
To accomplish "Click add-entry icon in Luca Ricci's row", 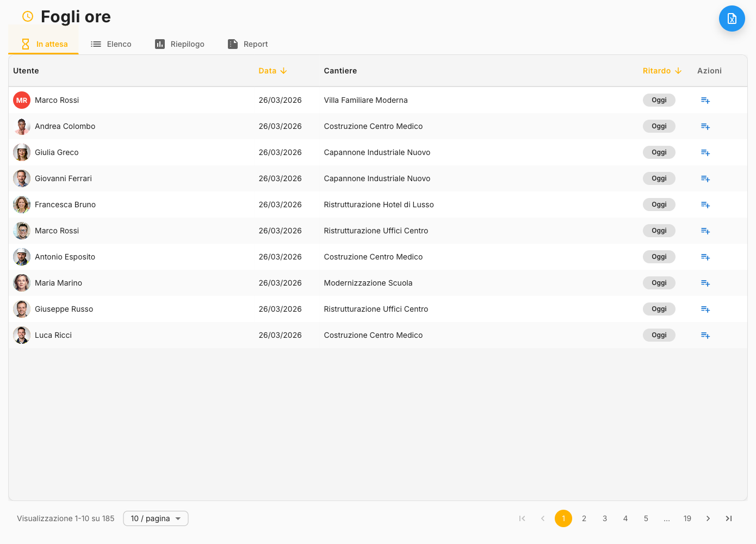I will [x=705, y=335].
